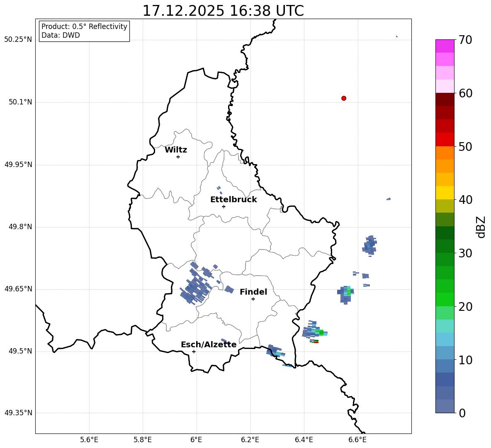Click the 6.6°E longitude label
Image resolution: width=491 pixels, height=448 pixels.
[357, 440]
